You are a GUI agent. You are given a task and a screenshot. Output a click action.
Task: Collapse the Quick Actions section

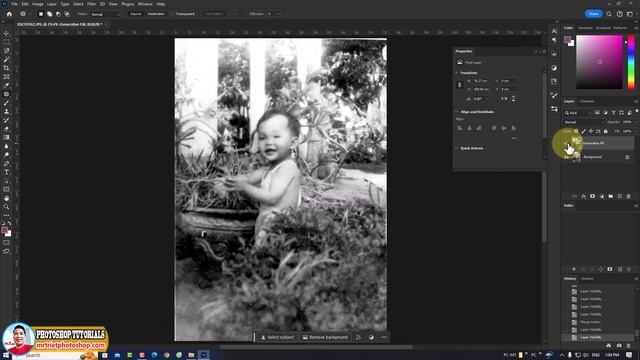(457, 148)
